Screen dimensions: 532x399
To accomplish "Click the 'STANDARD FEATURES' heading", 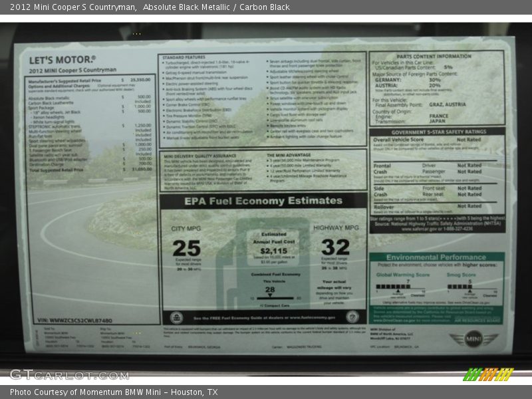I will click(x=184, y=58).
